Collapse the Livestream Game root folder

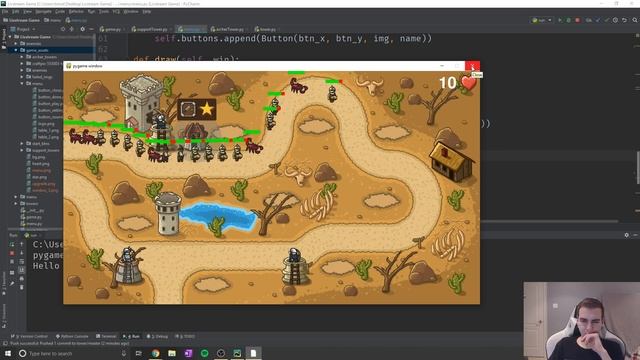click(10, 37)
